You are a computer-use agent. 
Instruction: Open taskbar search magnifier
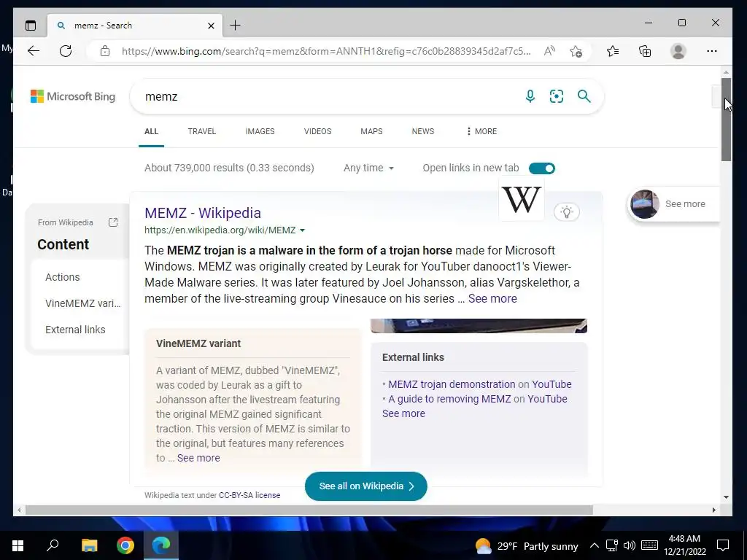pyautogui.click(x=53, y=545)
